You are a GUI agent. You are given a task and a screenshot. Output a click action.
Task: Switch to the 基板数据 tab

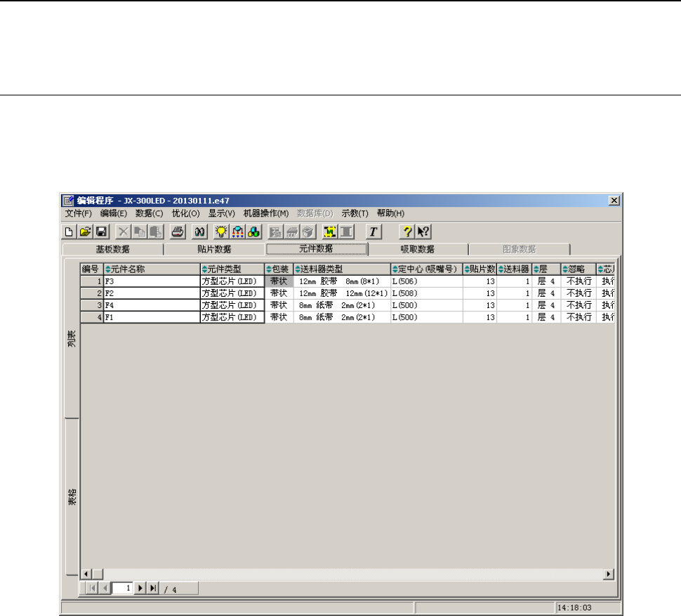click(113, 249)
